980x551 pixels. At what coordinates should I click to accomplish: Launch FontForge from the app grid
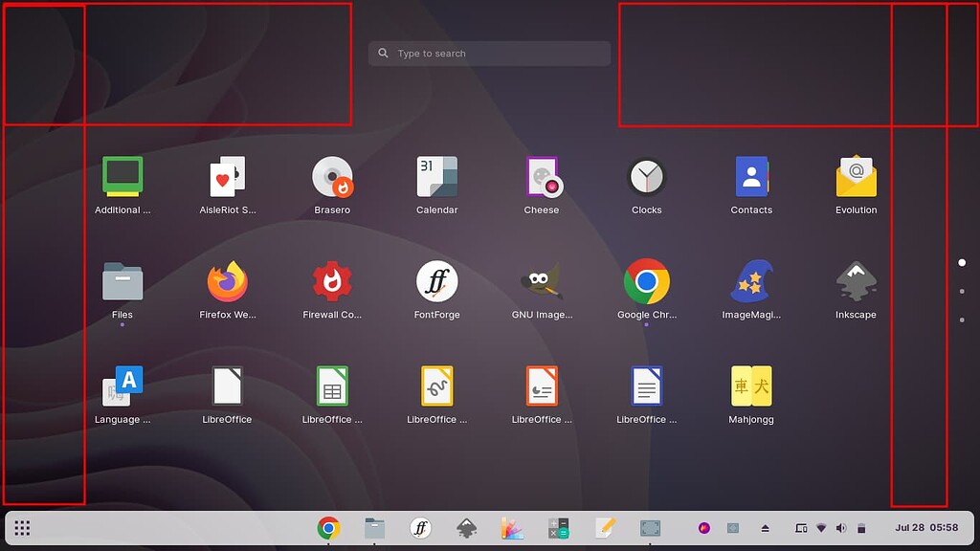(x=436, y=282)
